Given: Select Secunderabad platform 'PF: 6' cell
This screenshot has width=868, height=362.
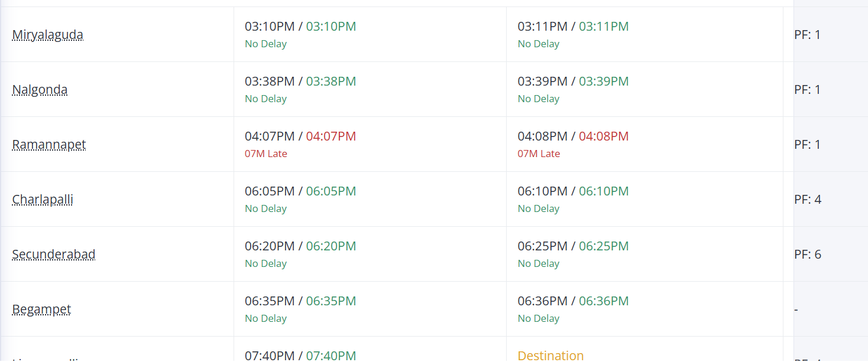Looking at the screenshot, I should click(808, 255).
